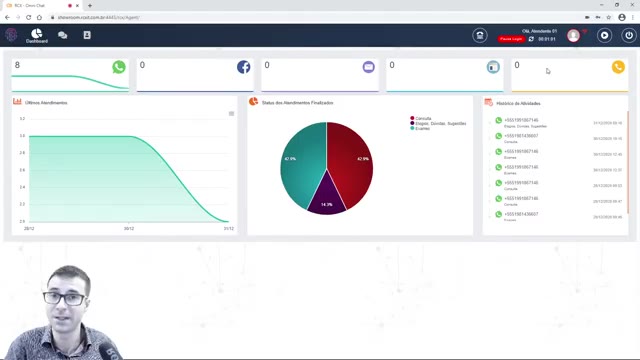This screenshot has width=640, height=360.
Task: Click the brain logo in header
Action: click(11, 35)
